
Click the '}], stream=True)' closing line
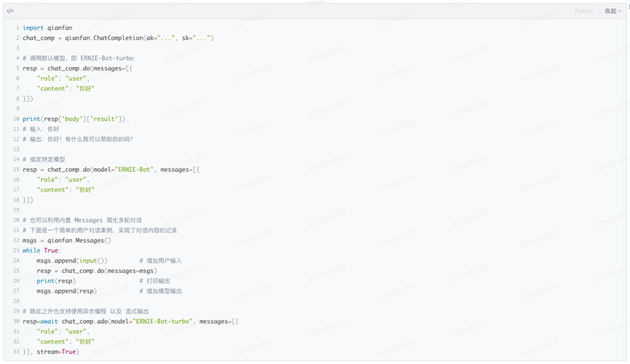click(x=51, y=352)
